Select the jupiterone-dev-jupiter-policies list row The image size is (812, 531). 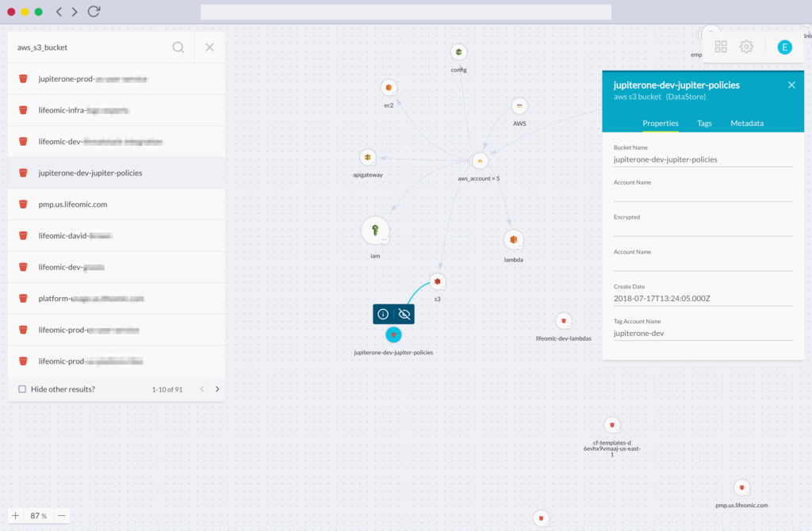click(x=117, y=173)
